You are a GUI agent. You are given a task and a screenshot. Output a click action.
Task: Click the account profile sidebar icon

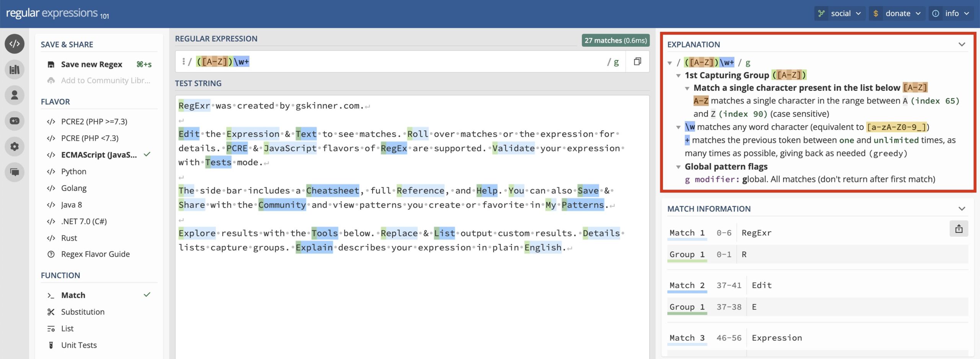click(15, 95)
